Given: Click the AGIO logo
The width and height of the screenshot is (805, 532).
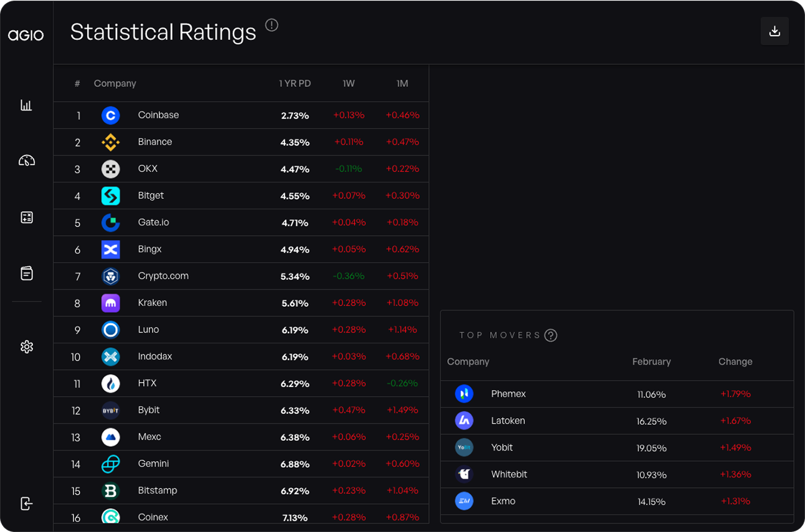Looking at the screenshot, I should (26, 35).
